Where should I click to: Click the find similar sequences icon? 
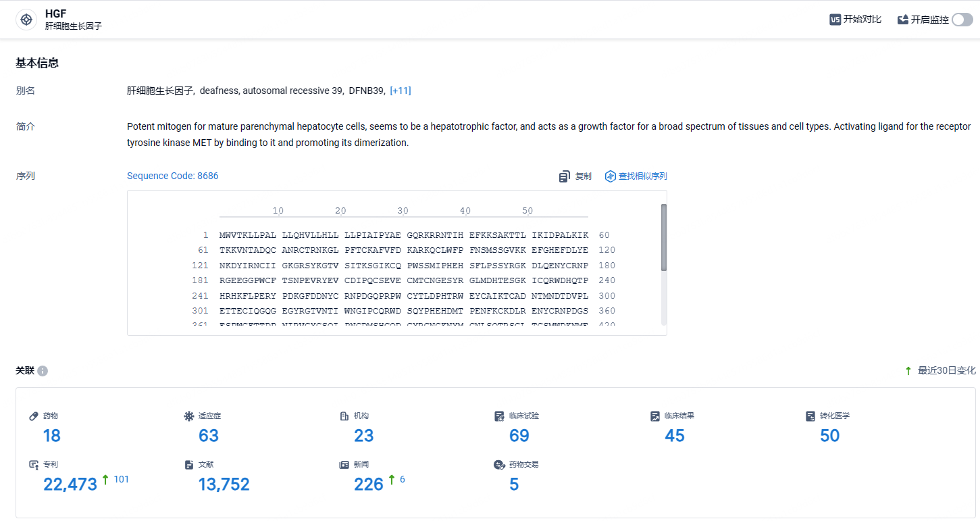611,176
